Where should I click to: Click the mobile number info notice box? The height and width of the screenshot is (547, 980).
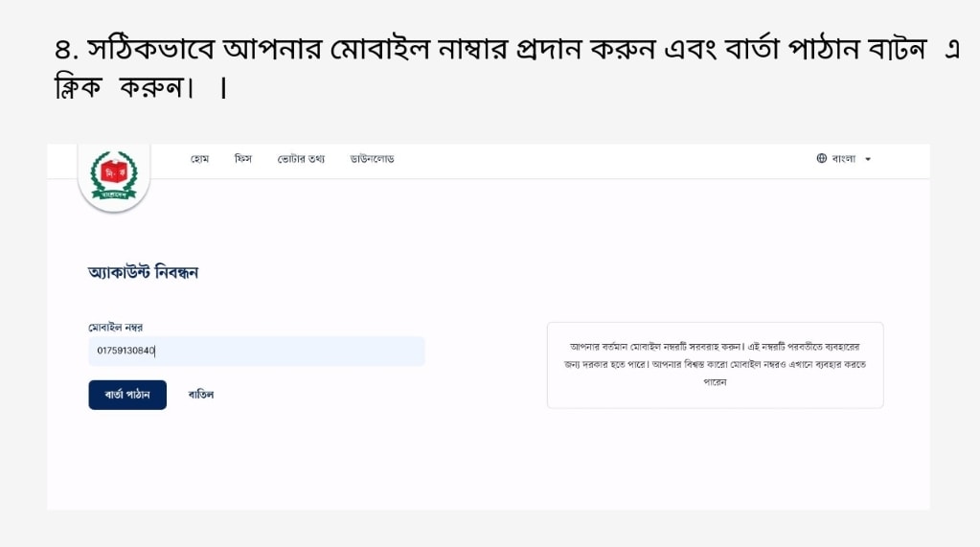pos(715,365)
